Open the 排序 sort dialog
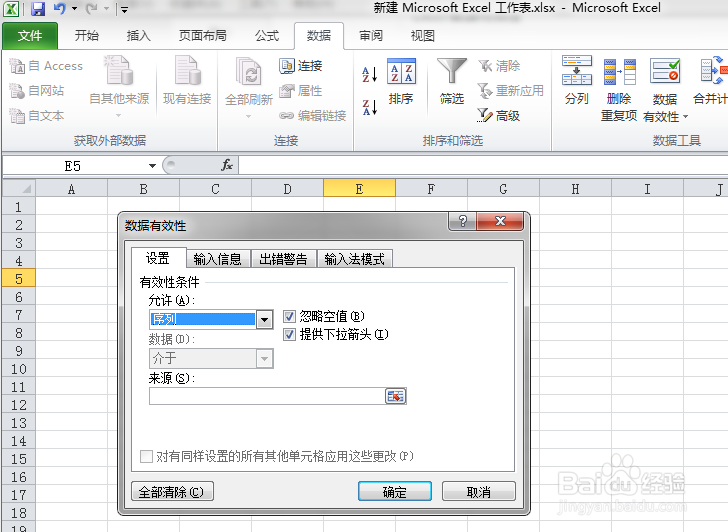 (x=401, y=81)
